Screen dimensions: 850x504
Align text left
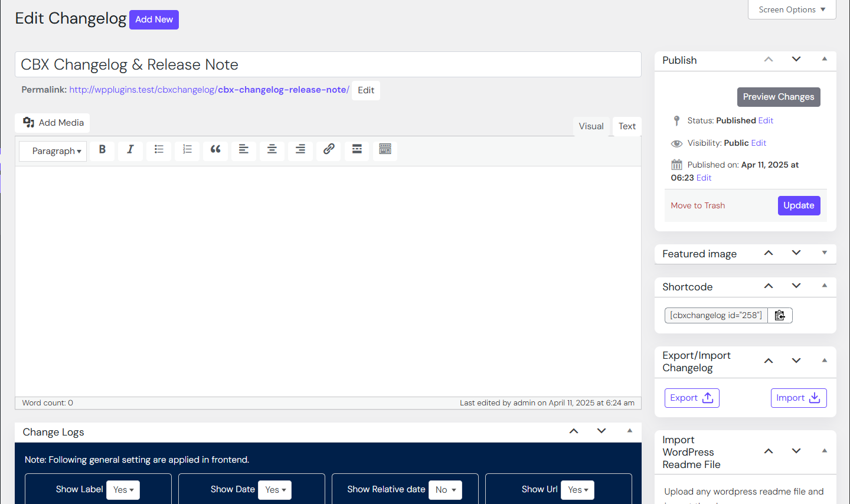(x=244, y=150)
